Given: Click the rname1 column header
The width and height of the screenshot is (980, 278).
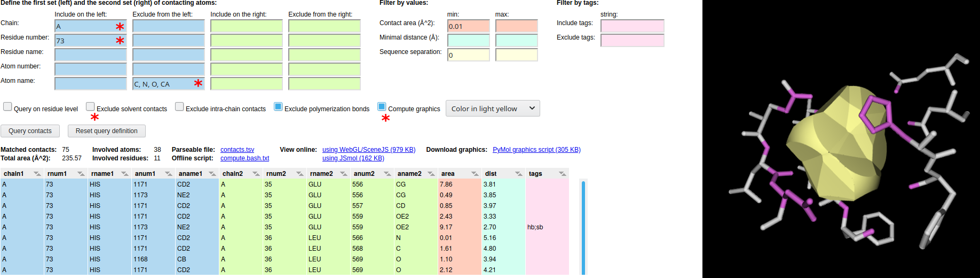Looking at the screenshot, I should pos(102,174).
